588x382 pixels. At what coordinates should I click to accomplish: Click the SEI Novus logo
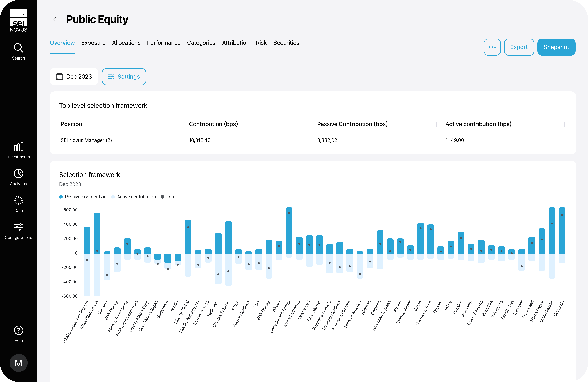click(x=19, y=21)
